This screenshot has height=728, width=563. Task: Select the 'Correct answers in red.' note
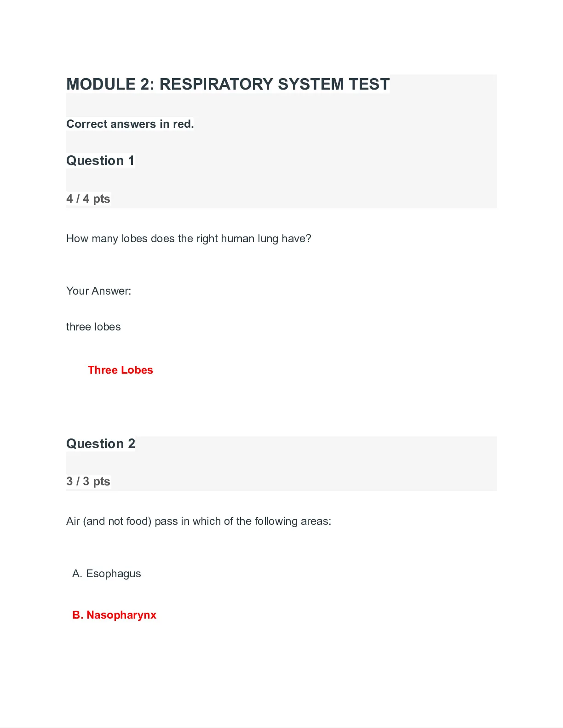[130, 124]
